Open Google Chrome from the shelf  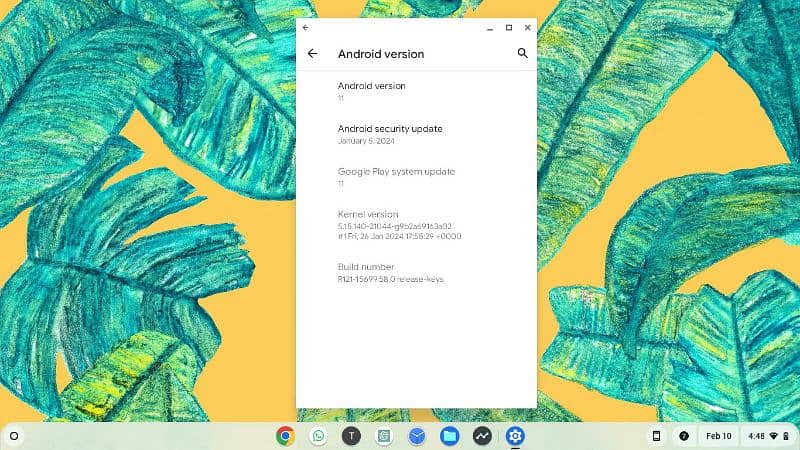285,436
